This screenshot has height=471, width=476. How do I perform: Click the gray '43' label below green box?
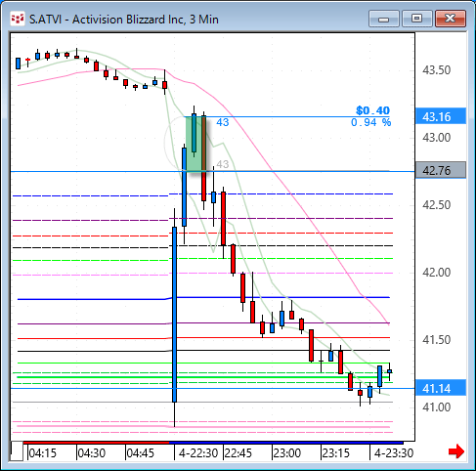pos(223,164)
